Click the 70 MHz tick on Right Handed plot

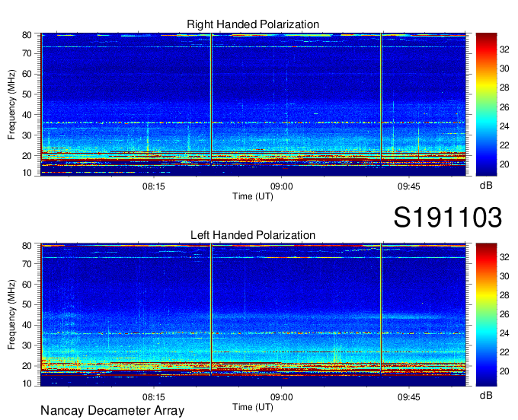[27, 53]
